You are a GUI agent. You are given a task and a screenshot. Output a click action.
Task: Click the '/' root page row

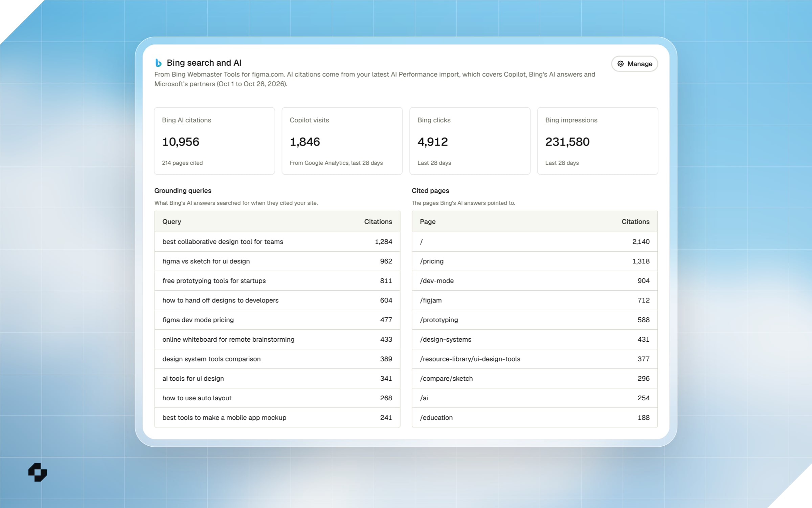tap(535, 242)
